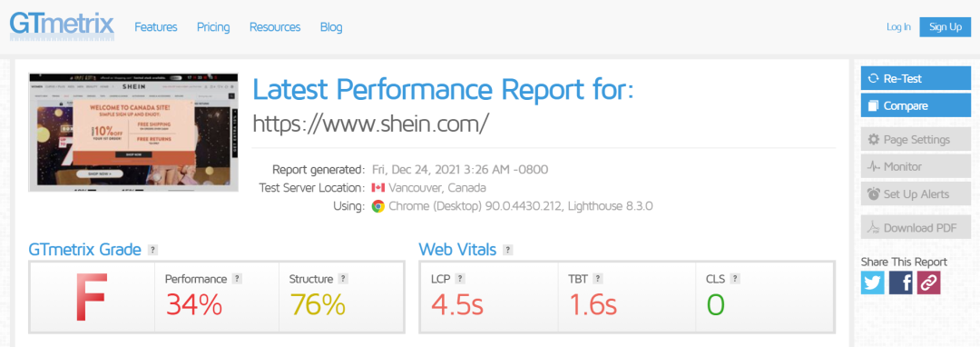Screen dimensions: 980x347
Task: Open the SHEIN site screenshot thumbnail
Action: click(x=133, y=133)
